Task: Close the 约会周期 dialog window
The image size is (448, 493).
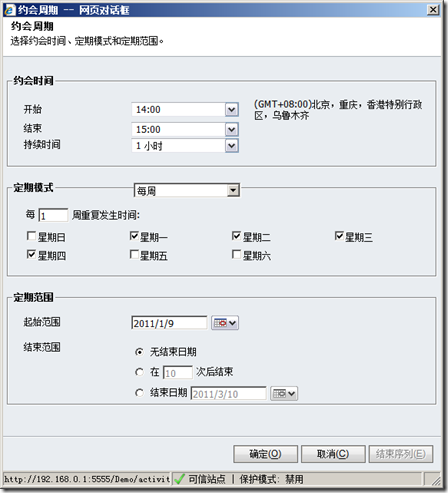Action: (433, 10)
